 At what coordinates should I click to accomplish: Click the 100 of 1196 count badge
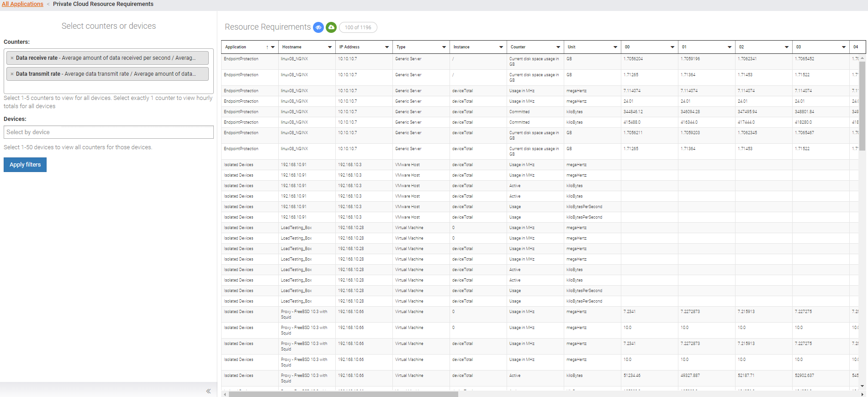pos(358,27)
